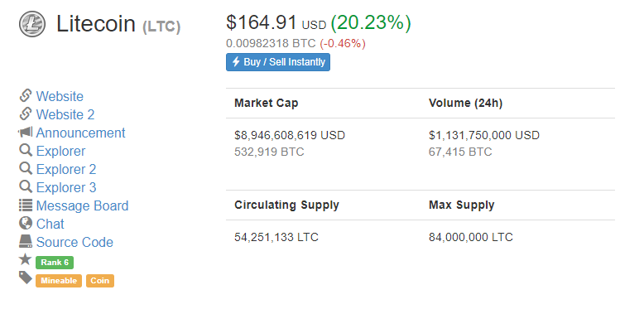644x314 pixels.
Task: Click the globe icon beside Chat
Action: click(x=26, y=223)
